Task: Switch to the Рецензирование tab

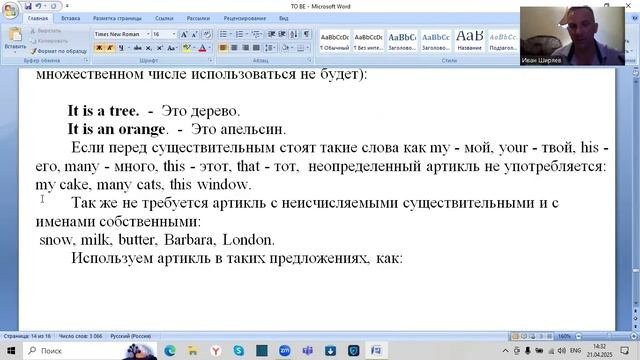Action: pos(244,18)
